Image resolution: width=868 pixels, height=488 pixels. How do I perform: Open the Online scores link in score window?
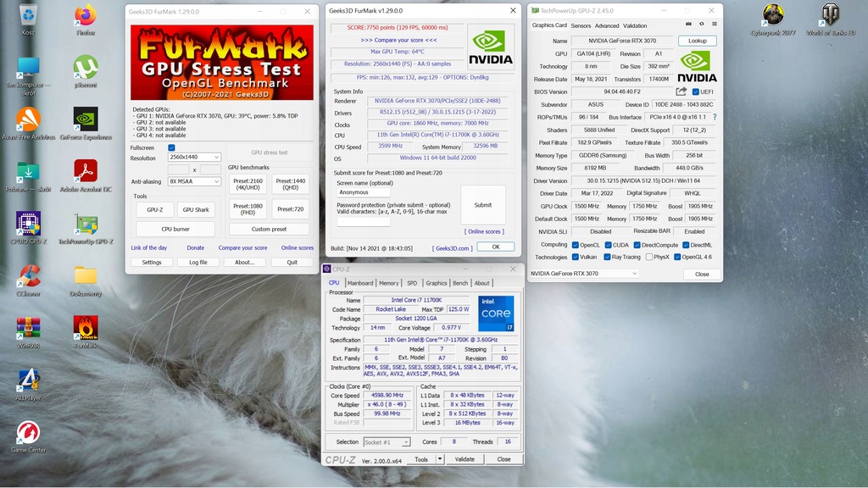pyautogui.click(x=484, y=231)
